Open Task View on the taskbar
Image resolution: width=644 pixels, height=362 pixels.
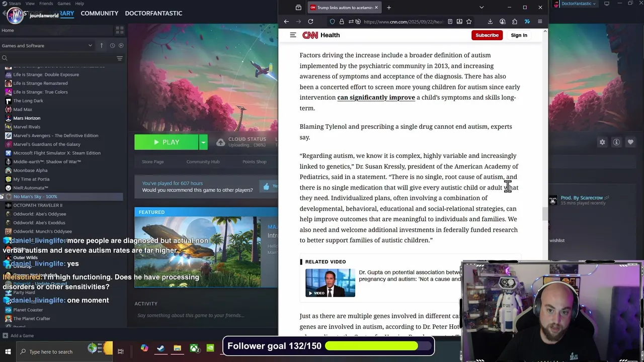coord(121,351)
